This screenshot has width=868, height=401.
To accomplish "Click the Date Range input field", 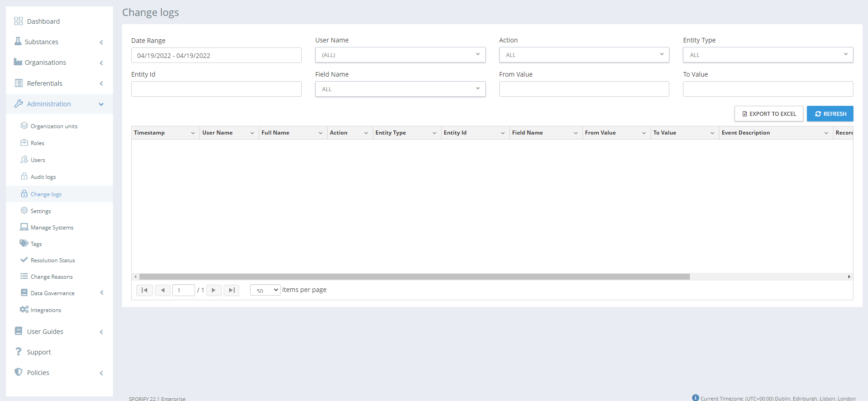I will (x=216, y=56).
